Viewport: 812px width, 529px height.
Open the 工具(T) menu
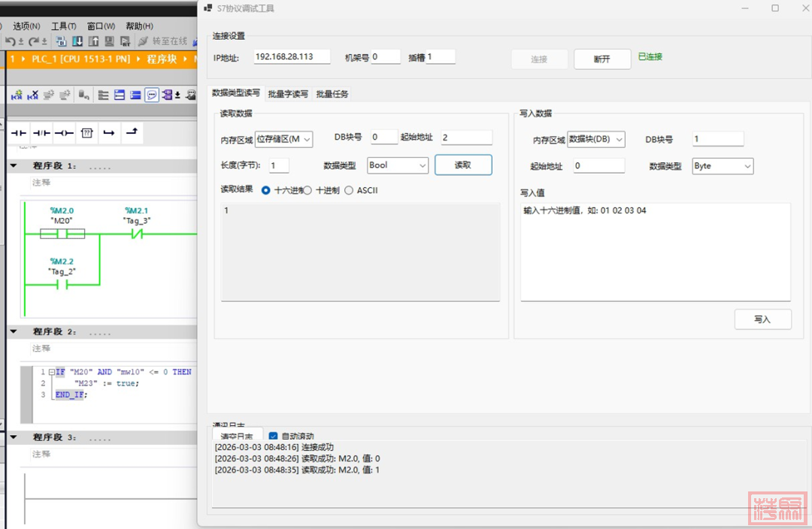tap(63, 26)
